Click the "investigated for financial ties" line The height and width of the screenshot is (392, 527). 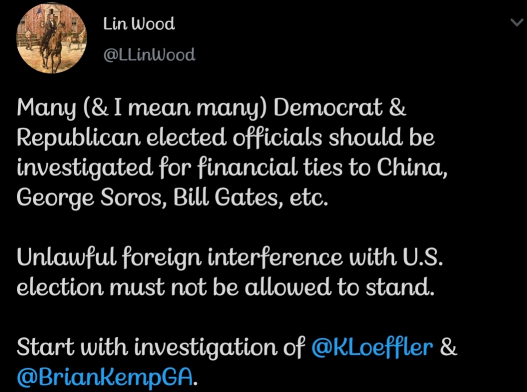tap(232, 168)
